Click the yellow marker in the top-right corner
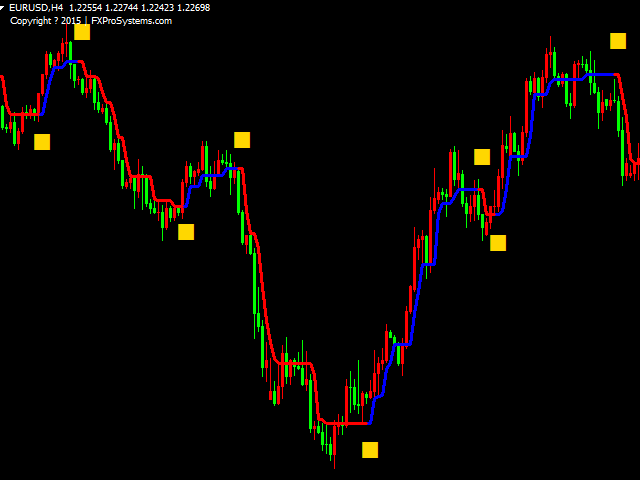Image resolution: width=640 pixels, height=480 pixels. (x=618, y=41)
